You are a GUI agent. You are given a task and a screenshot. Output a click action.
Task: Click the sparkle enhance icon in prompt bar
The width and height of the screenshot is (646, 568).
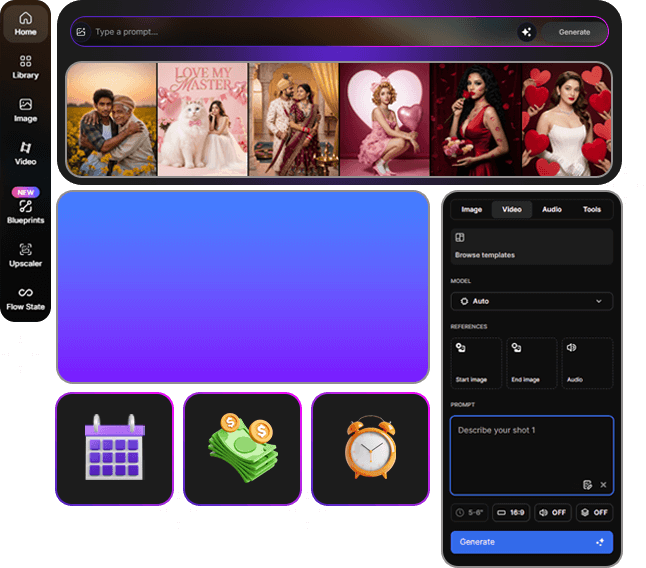[526, 32]
